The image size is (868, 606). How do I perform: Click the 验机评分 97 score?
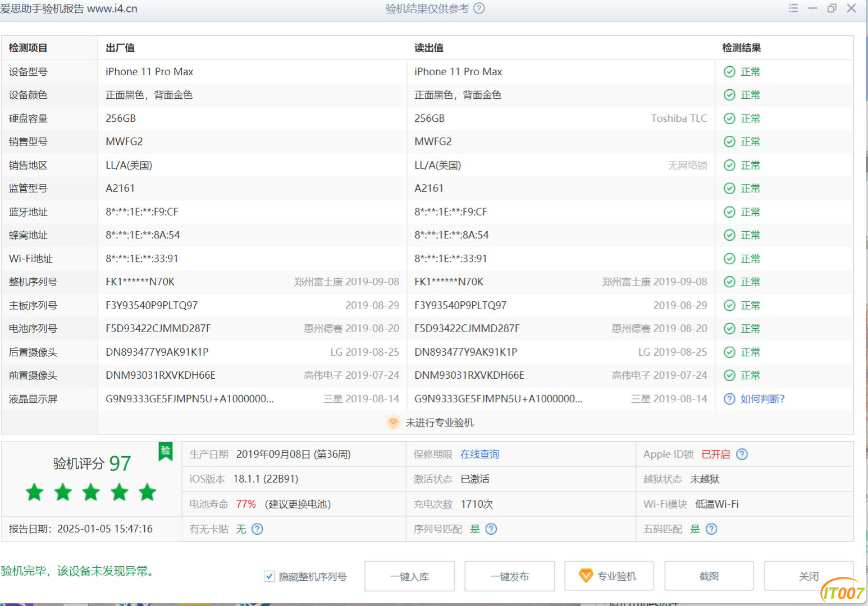click(92, 463)
